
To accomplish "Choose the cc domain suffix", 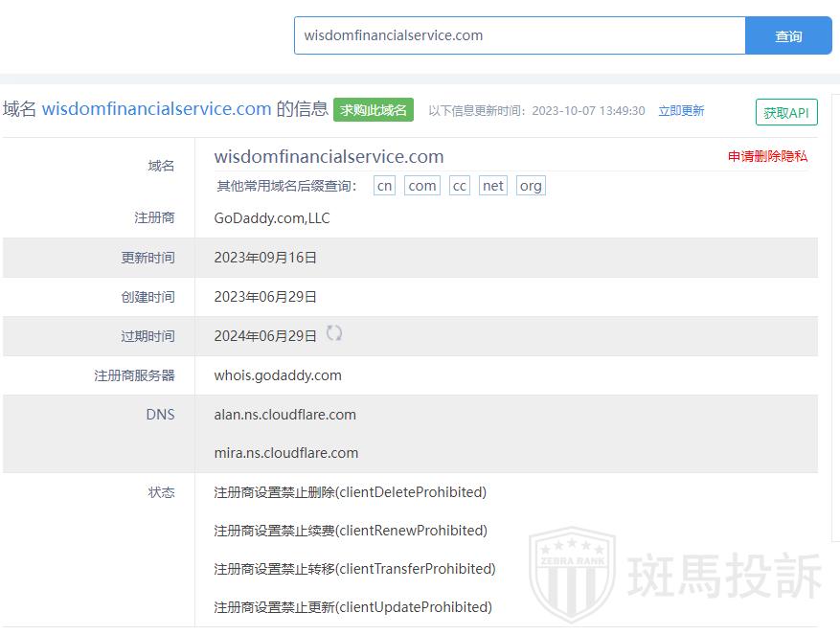I will pos(460,186).
